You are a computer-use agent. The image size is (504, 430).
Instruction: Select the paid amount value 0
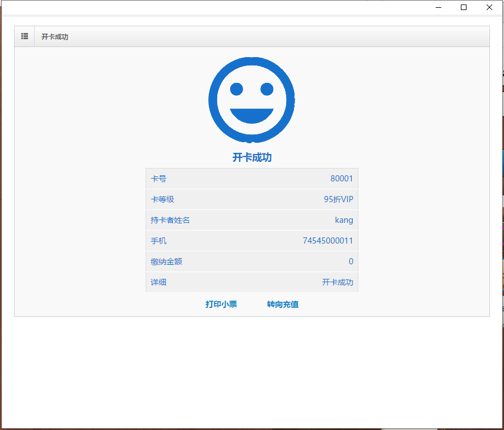tap(351, 261)
